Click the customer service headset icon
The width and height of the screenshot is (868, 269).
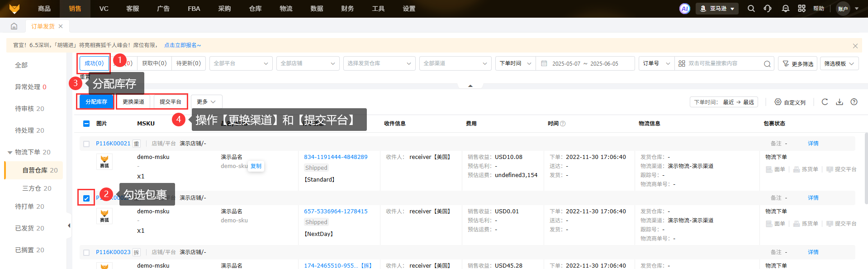[768, 9]
